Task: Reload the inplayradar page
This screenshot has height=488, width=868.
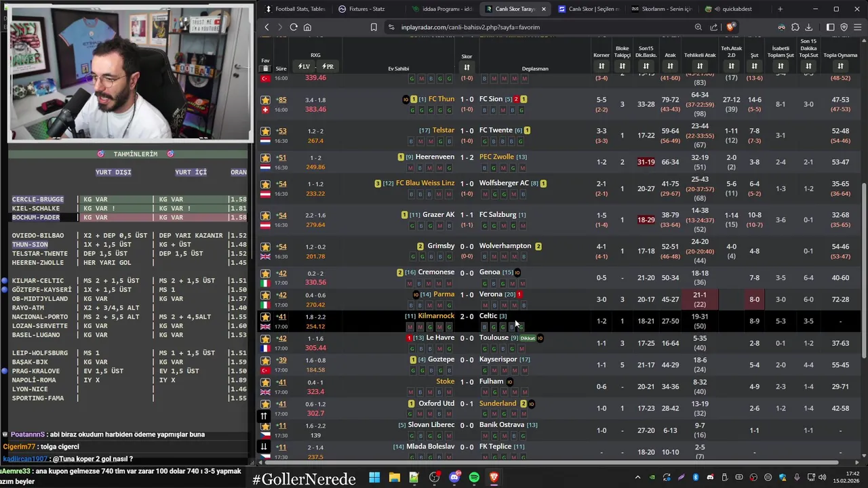Action: 294,27
